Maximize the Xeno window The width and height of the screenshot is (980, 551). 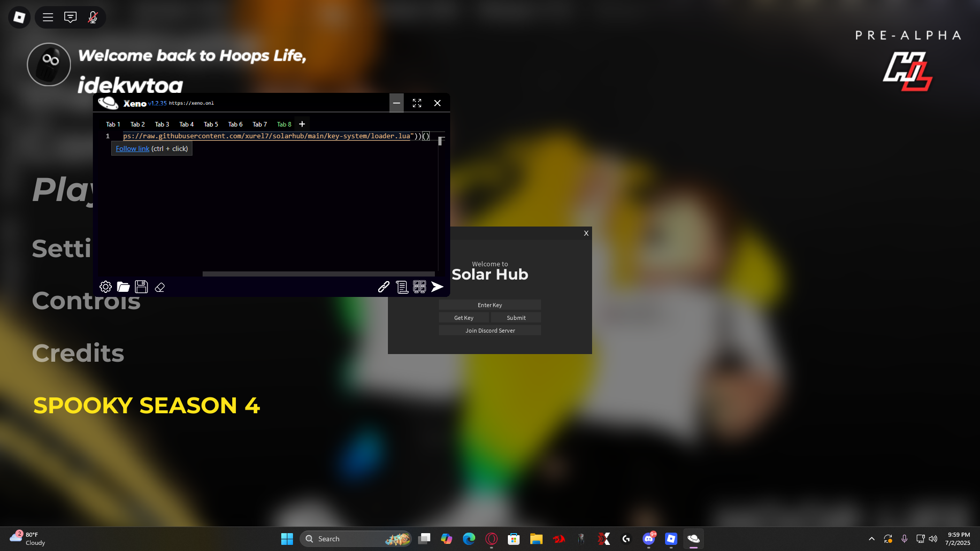pos(417,103)
